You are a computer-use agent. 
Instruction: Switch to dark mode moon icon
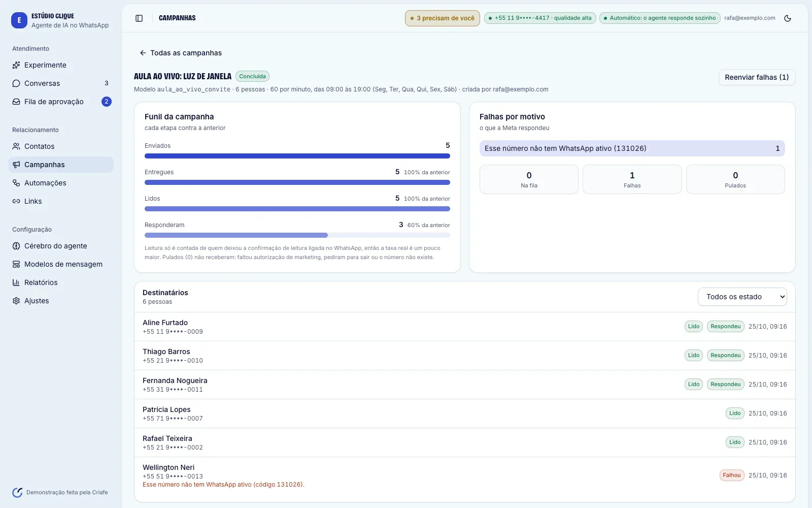[x=788, y=18]
